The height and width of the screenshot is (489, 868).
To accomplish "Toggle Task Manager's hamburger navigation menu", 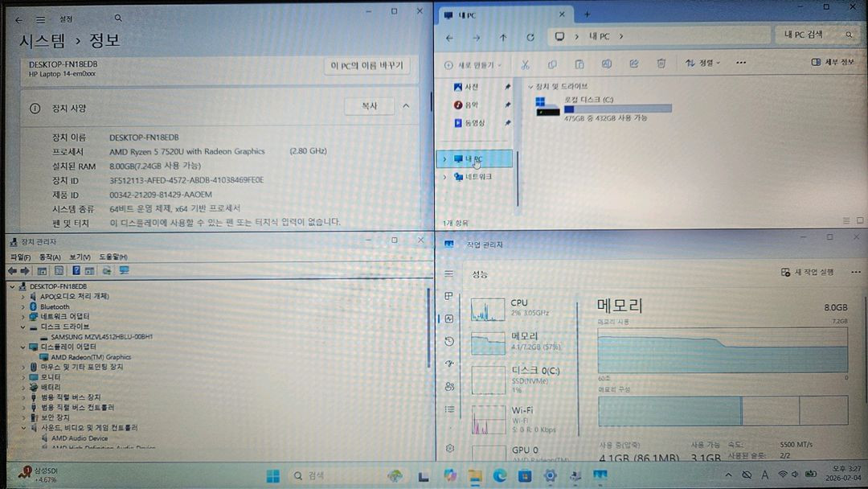I will tap(448, 272).
